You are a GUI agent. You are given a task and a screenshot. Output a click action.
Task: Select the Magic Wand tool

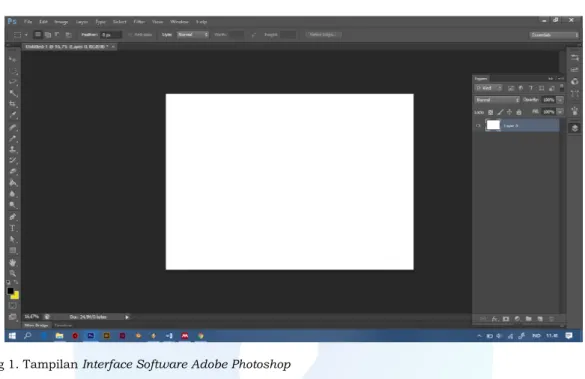point(13,93)
